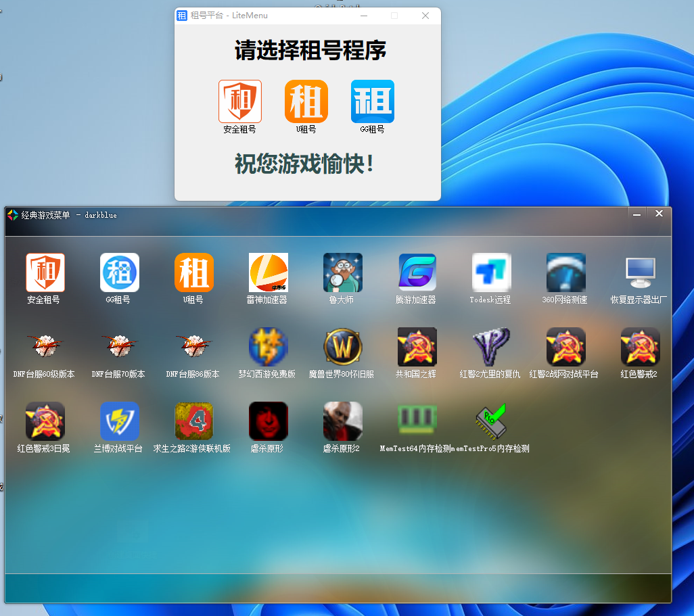This screenshot has width=694, height=616.
Task: Launch 雷神加速器 accelerator
Action: pyautogui.click(x=269, y=273)
